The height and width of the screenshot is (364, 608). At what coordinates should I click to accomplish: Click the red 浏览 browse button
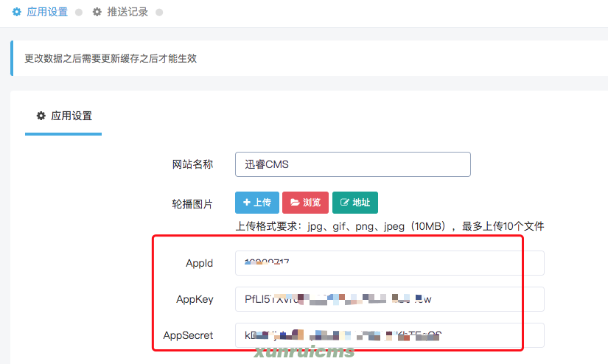pyautogui.click(x=306, y=203)
